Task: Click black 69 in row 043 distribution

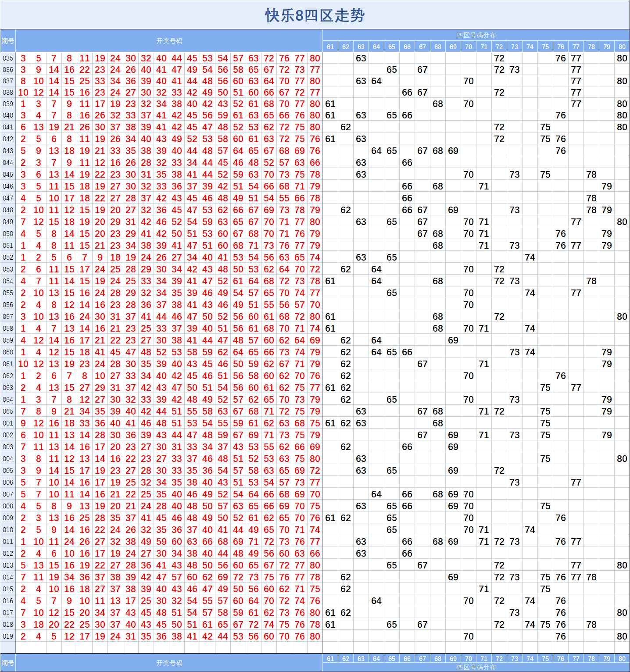Action: pos(453,151)
